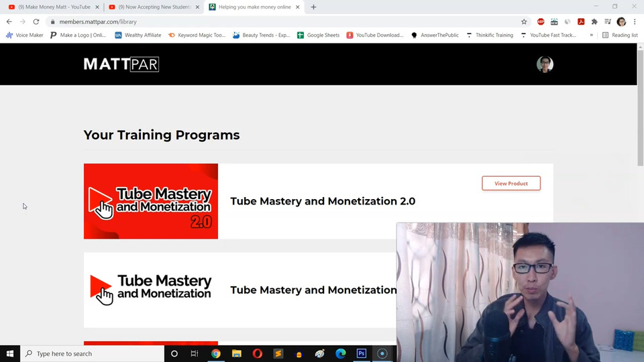Click View Product for Tube Mastery 2.0

511,184
